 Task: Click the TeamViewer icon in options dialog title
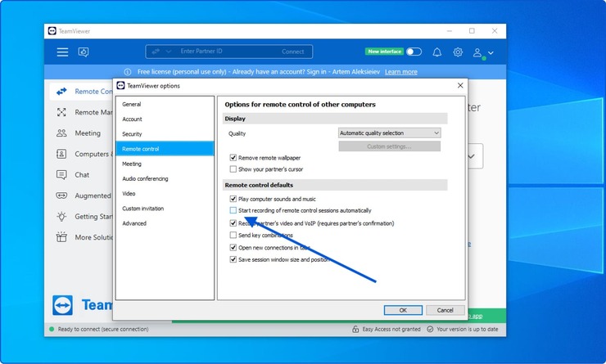(x=120, y=86)
